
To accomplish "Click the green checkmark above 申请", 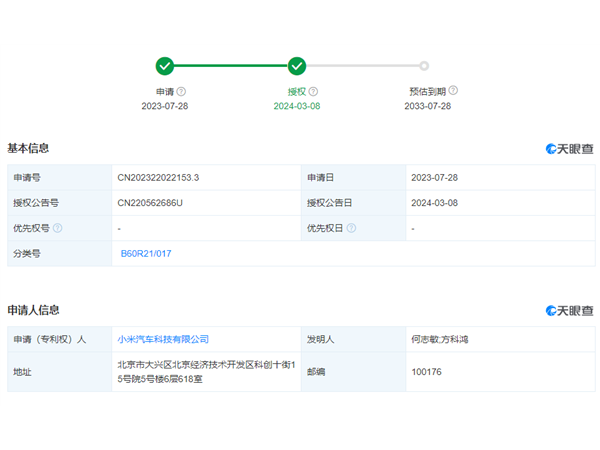I will point(165,66).
